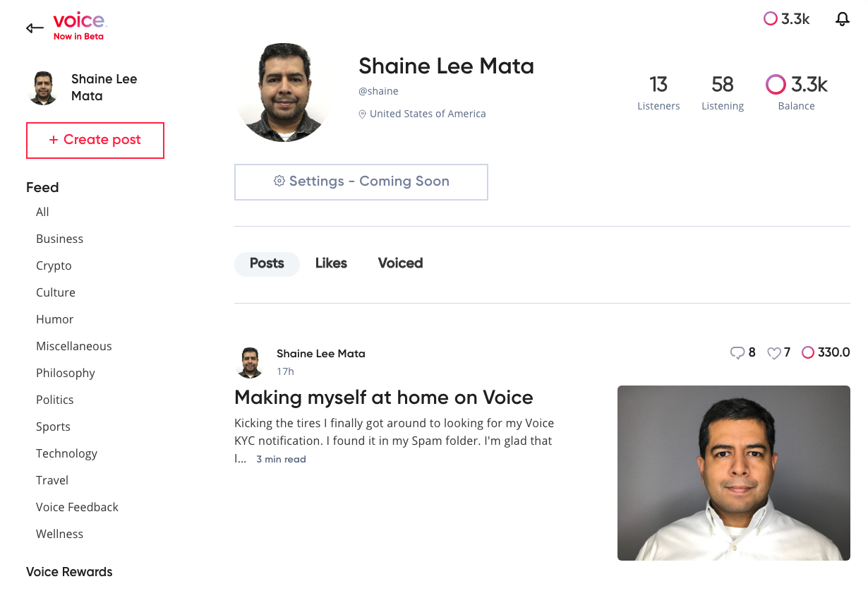
Task: Click the 'Now in Beta' label
Action: [78, 37]
